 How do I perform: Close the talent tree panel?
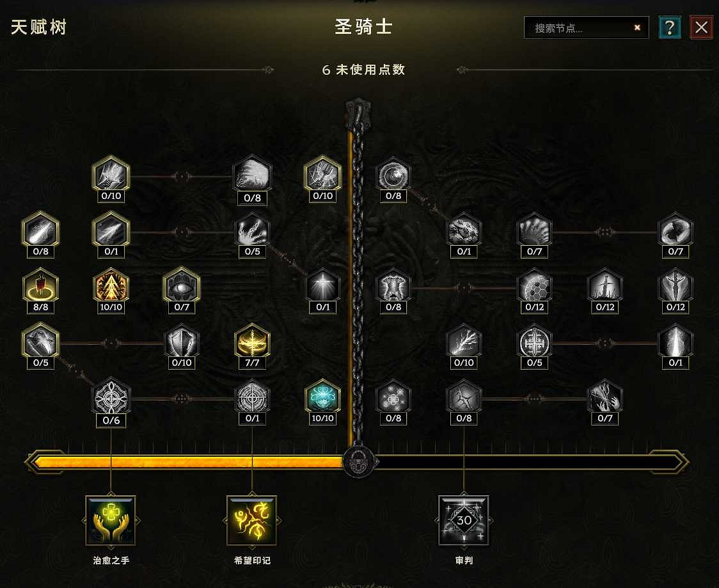[701, 28]
